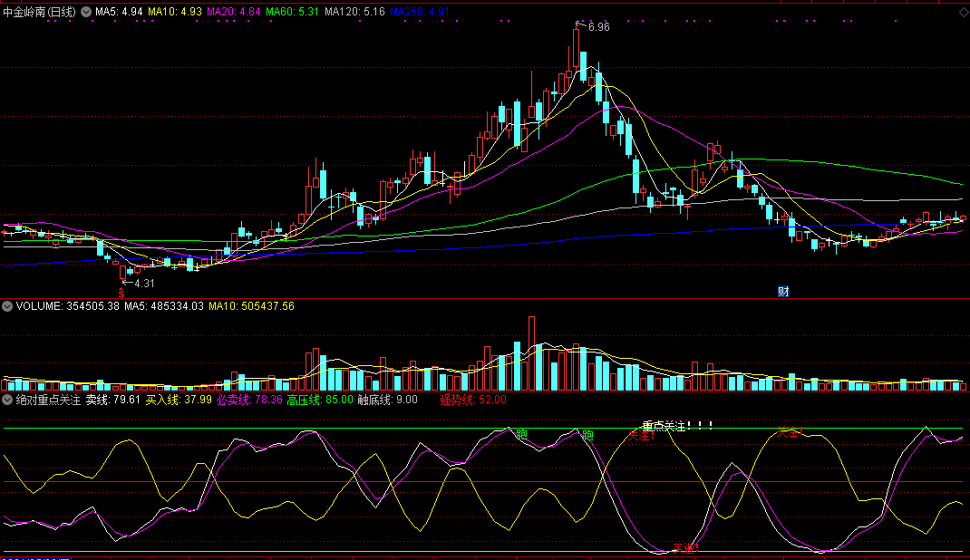Expand the VOLUME indicator options circle
The width and height of the screenshot is (970, 560).
point(7,306)
